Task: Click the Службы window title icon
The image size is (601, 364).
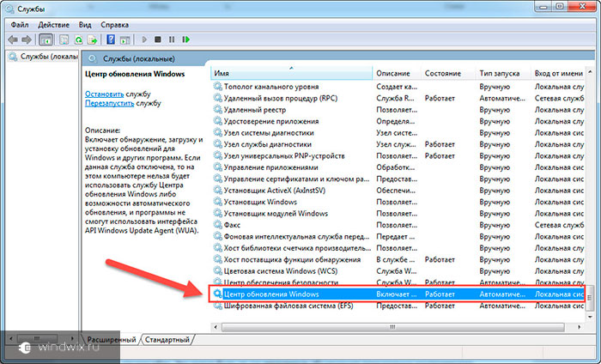Action: point(9,9)
